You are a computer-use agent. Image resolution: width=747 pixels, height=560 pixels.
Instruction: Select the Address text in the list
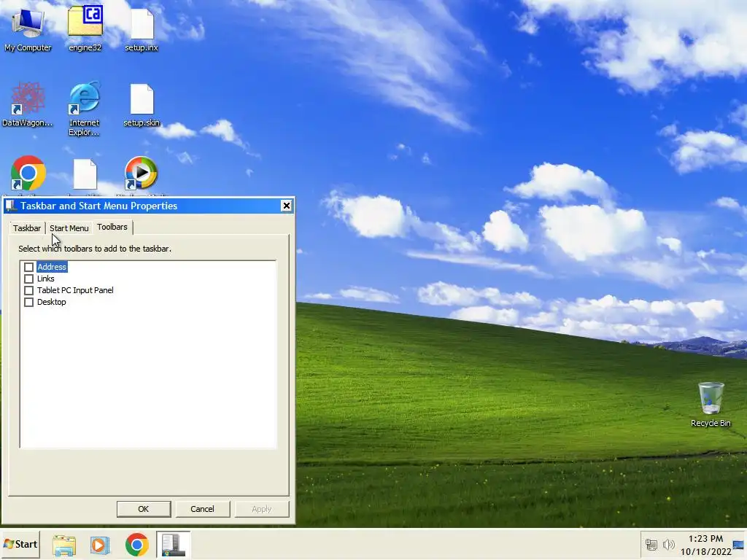point(52,267)
